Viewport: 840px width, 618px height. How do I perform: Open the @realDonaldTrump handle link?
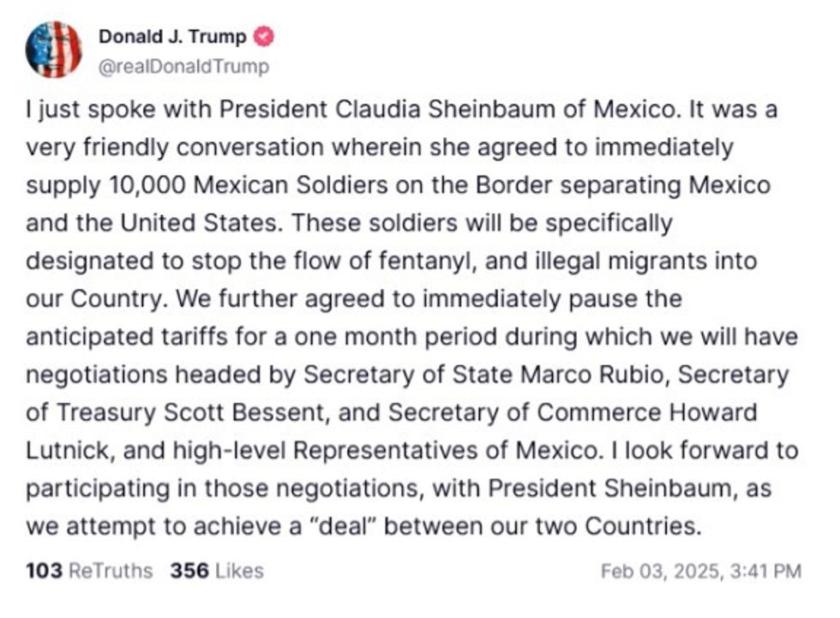183,66
